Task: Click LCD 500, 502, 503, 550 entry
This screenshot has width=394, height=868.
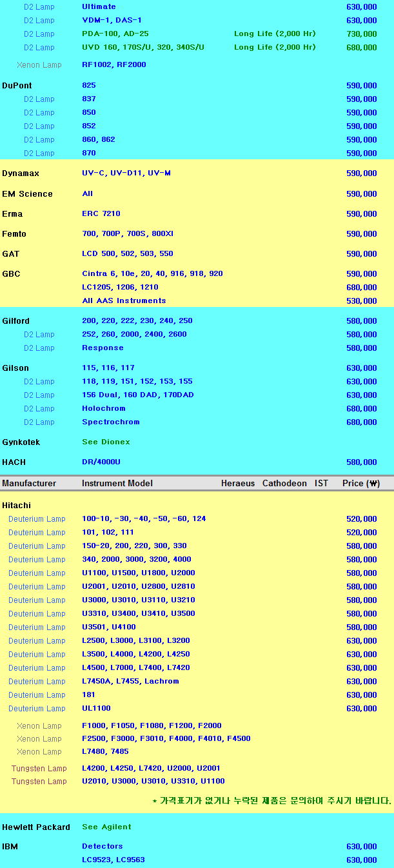Action: click(x=128, y=253)
